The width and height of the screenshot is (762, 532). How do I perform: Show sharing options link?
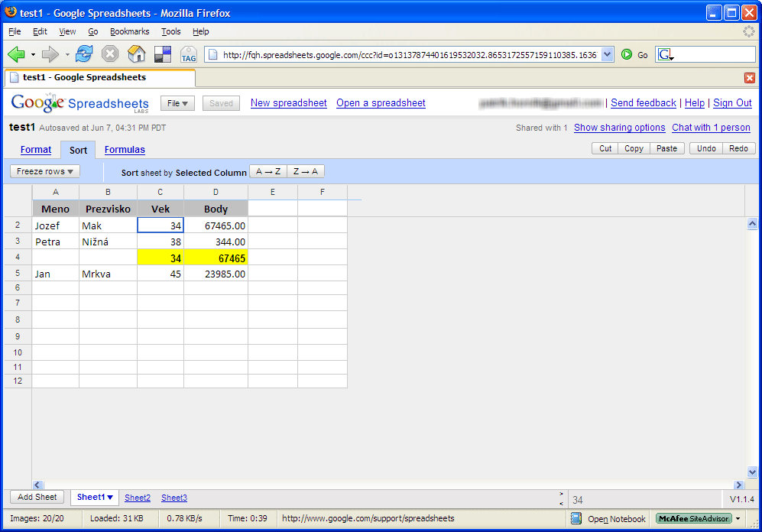(620, 128)
